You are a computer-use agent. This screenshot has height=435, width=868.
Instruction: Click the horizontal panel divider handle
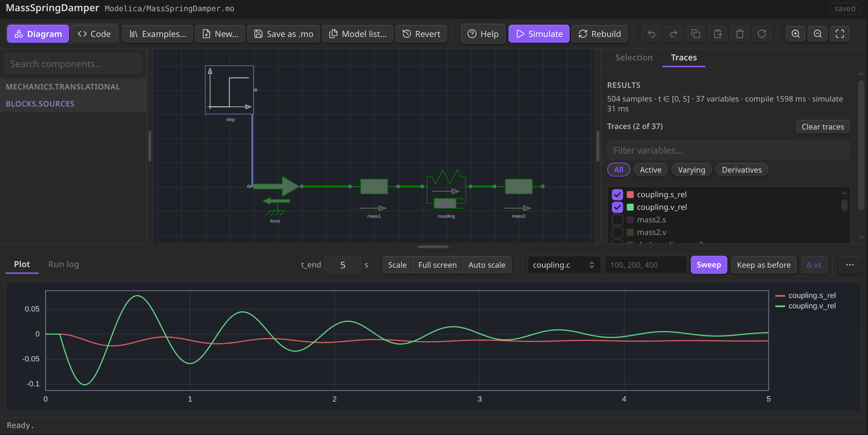coord(433,247)
